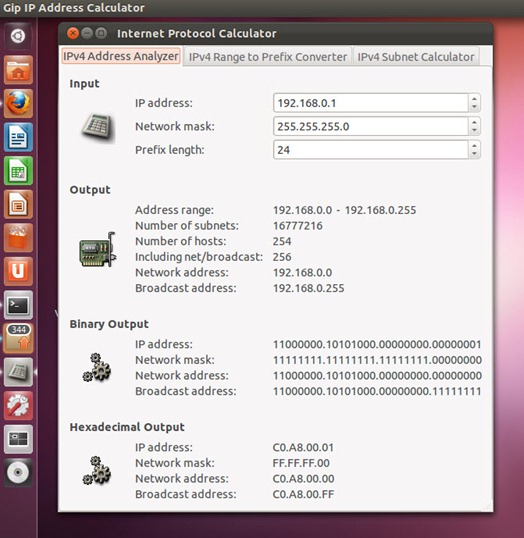
Task: Open the Workspace Switcher icon
Action: 18,439
